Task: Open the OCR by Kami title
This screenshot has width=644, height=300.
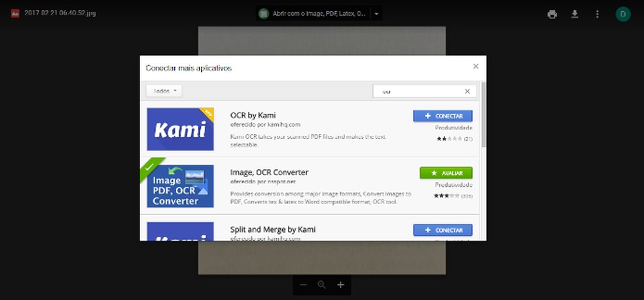Action: [x=253, y=115]
